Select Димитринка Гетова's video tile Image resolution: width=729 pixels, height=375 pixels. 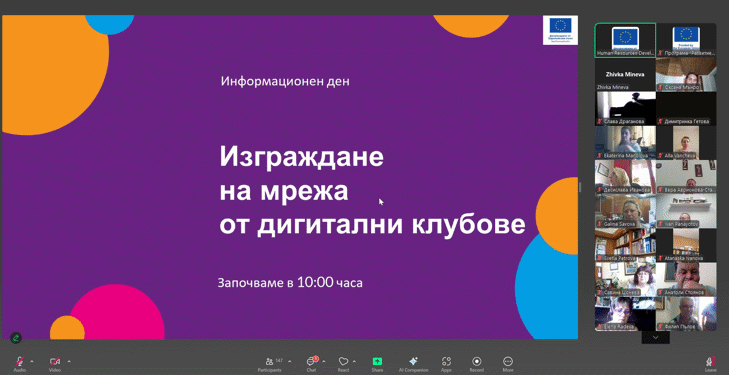686,109
